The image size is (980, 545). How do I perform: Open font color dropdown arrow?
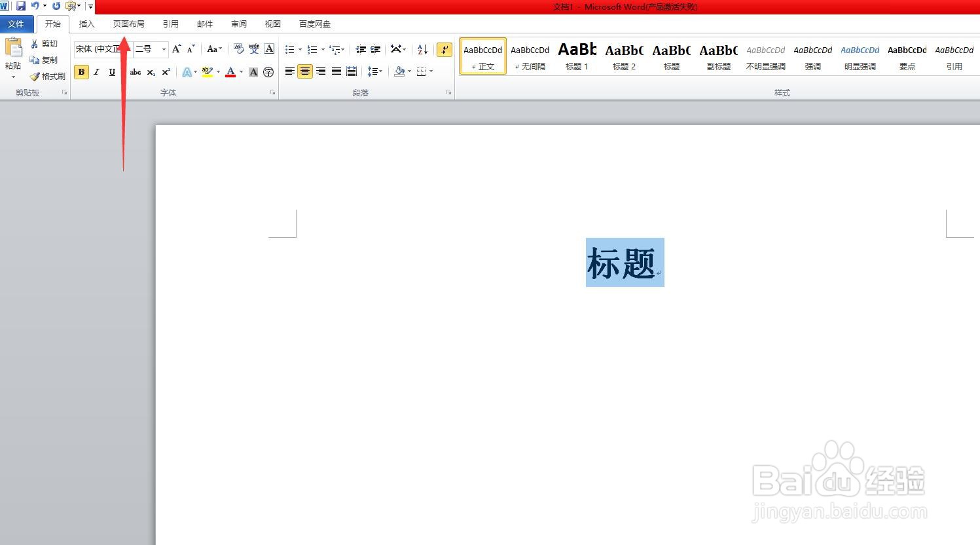coord(242,72)
